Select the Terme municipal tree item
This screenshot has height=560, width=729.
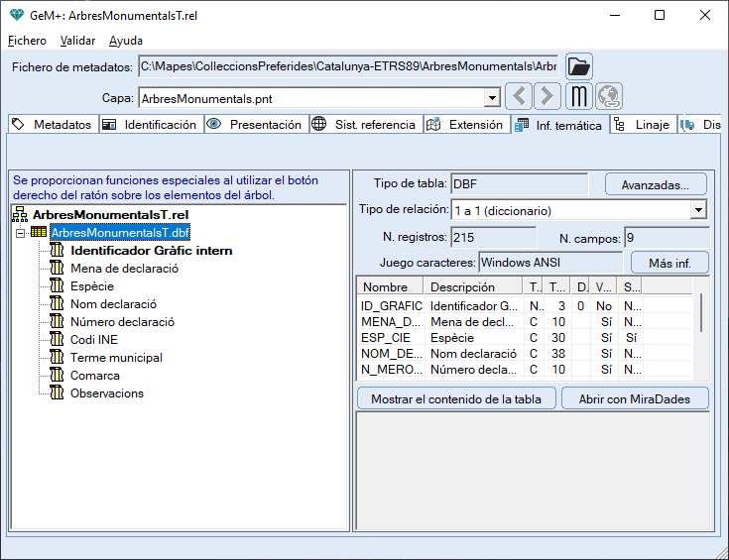click(116, 358)
